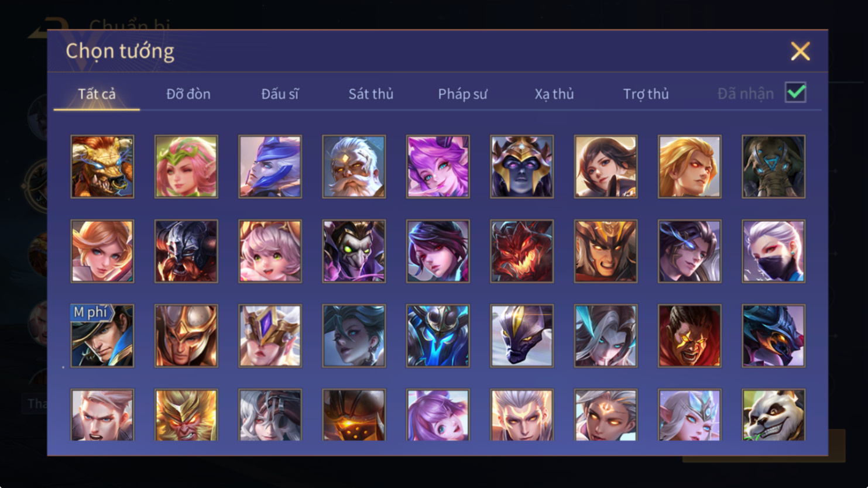The width and height of the screenshot is (868, 488).
Task: Toggle the 'Đã nhận' checkbox
Action: coord(796,92)
